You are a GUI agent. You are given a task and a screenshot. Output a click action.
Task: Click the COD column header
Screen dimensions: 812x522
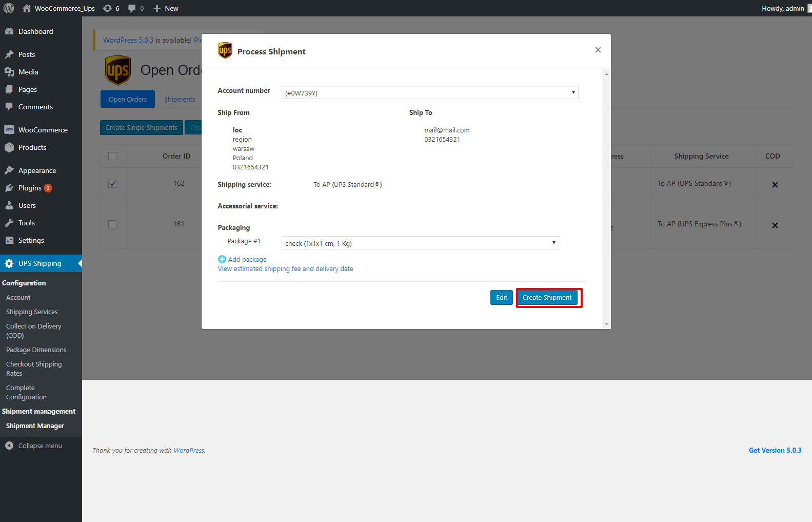[773, 156]
